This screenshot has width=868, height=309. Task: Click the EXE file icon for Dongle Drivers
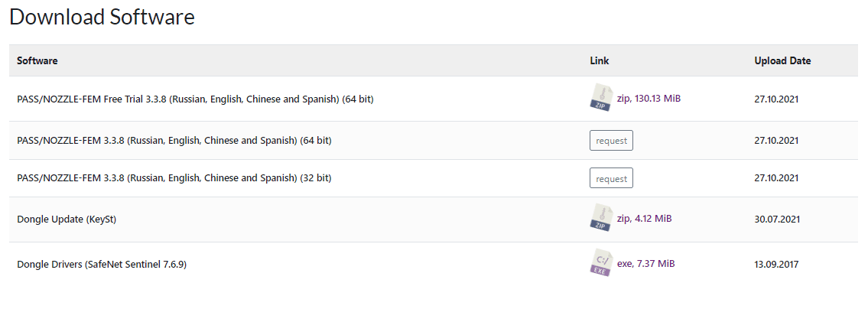coord(601,262)
